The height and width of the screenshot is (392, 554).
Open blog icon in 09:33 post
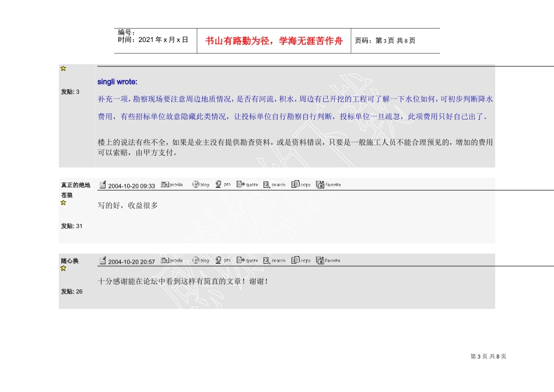click(201, 184)
